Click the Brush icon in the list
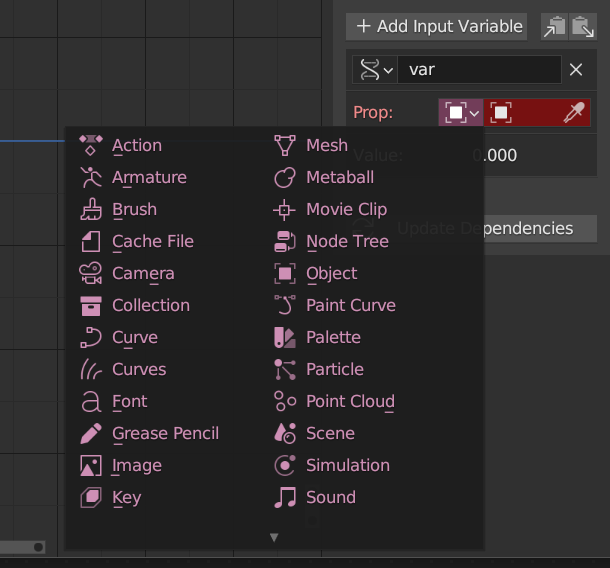This screenshot has width=610, height=568. pos(91,209)
